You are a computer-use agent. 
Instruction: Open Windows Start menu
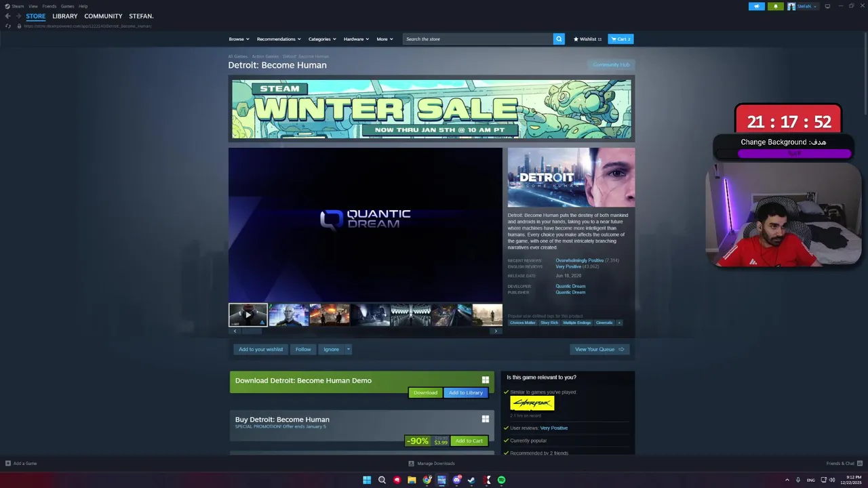(x=367, y=480)
